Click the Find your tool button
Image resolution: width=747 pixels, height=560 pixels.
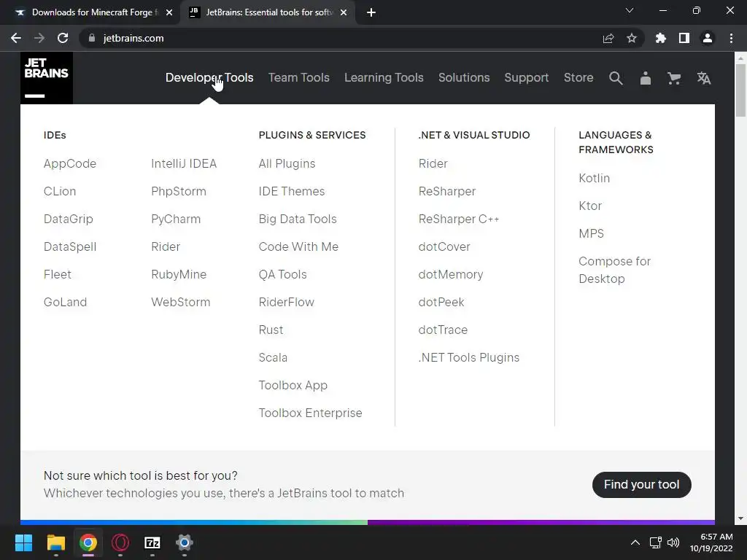642,485
